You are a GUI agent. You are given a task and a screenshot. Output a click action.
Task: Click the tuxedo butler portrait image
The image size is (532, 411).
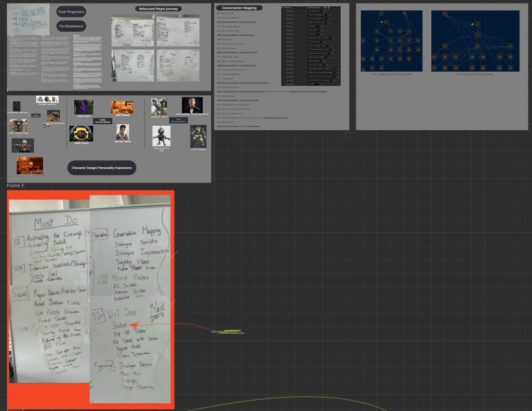(x=192, y=107)
